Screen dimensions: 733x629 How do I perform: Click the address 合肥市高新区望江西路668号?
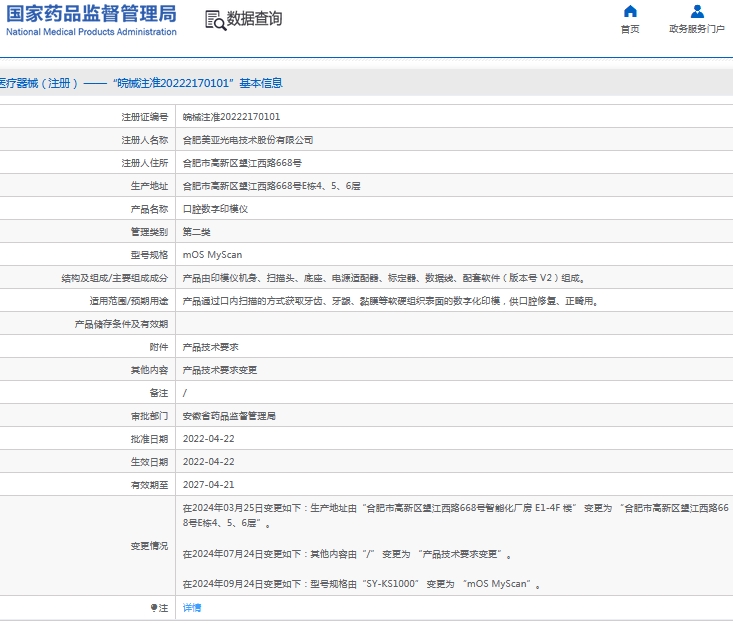[242, 163]
